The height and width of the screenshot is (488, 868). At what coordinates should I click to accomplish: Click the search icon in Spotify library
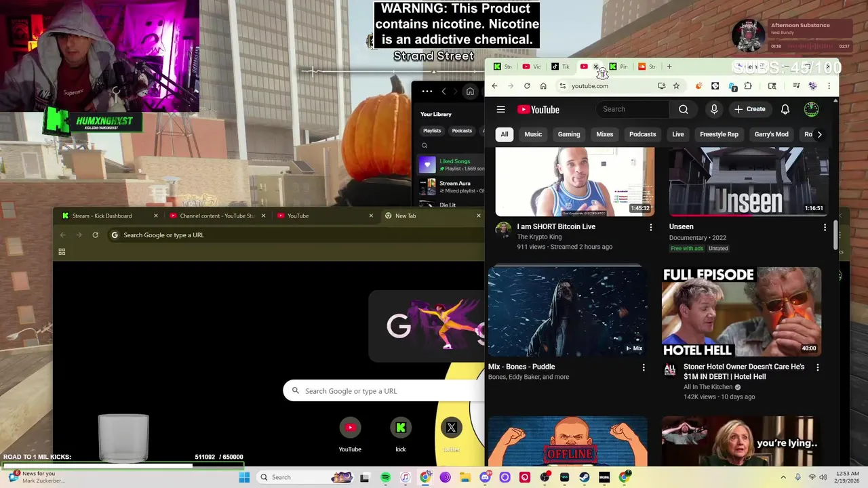[425, 145]
